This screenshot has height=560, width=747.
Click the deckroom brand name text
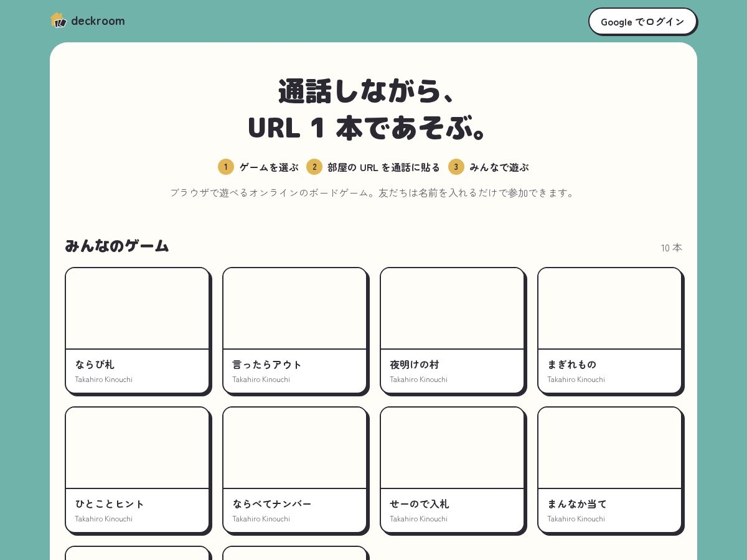(x=98, y=21)
